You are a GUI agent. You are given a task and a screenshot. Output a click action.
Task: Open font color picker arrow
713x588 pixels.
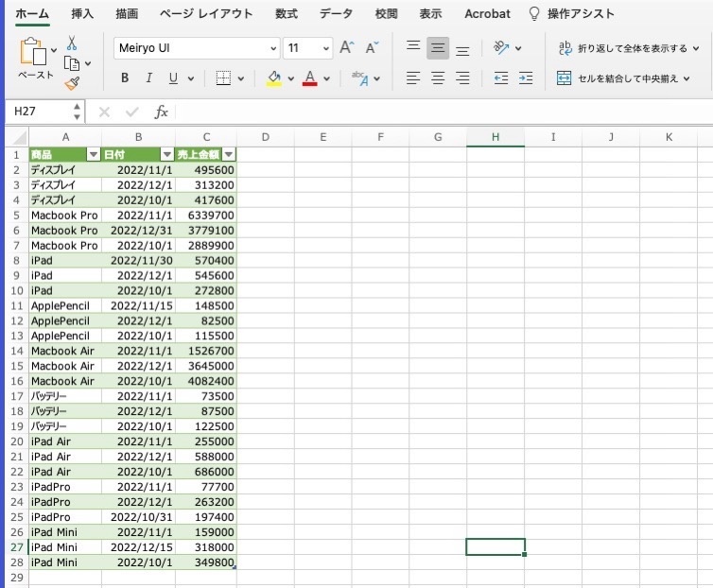(x=326, y=78)
